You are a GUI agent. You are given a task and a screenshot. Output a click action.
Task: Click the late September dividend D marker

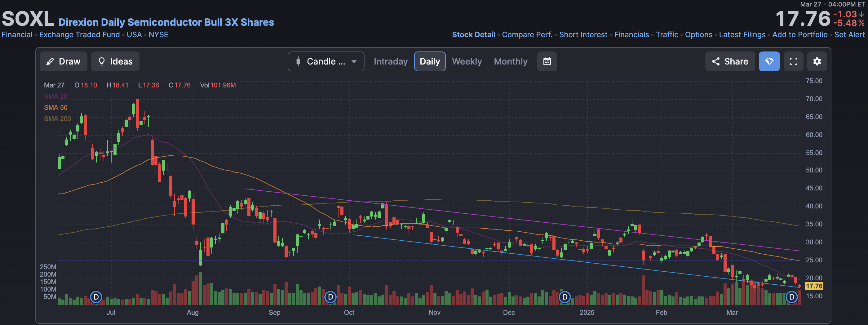click(330, 297)
